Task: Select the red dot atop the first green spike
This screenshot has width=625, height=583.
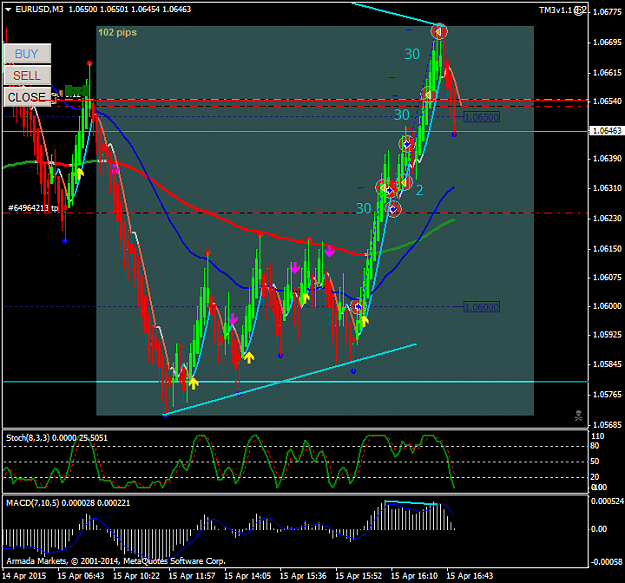Action: tap(90, 63)
